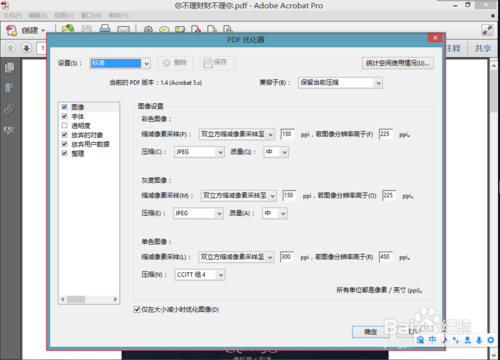500x360 pixels.
Task: Open grayscale image downsampling method dropdown
Action: tap(239, 196)
